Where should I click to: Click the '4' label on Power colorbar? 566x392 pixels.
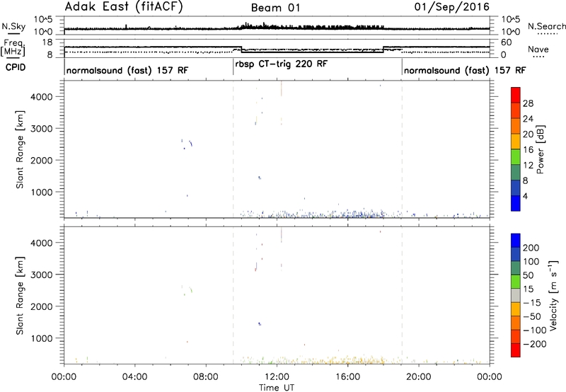[x=525, y=196]
